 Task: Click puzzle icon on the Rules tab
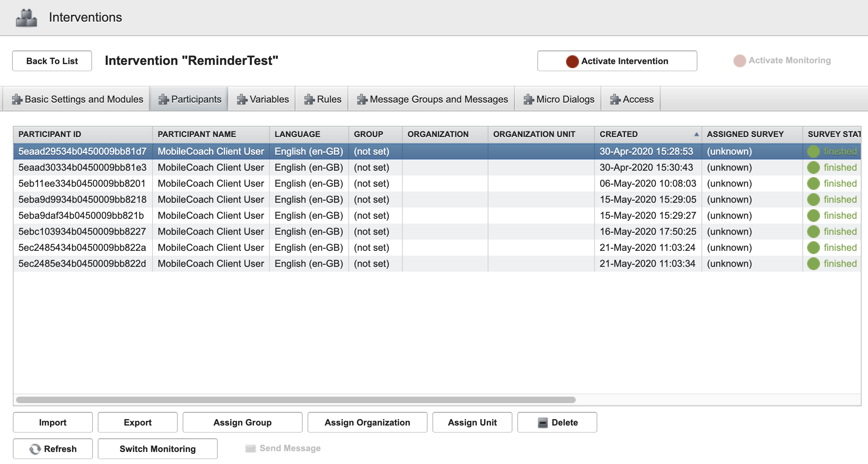(309, 99)
